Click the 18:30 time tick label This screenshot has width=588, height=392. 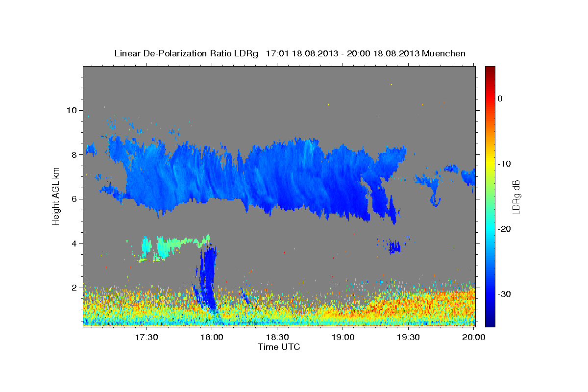pos(277,338)
